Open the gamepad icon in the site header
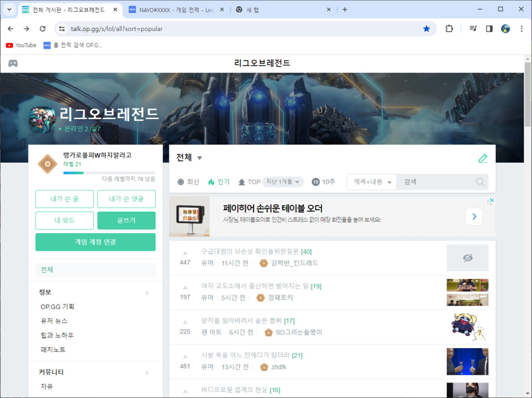Image resolution: width=532 pixels, height=398 pixels. coord(13,63)
